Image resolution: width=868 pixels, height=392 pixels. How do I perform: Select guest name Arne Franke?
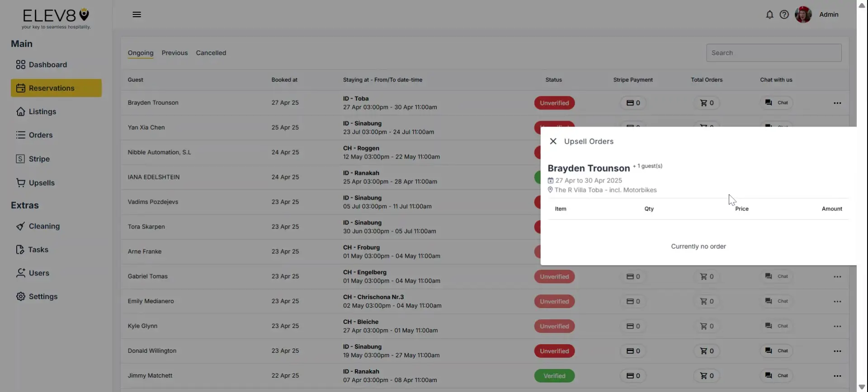point(144,252)
